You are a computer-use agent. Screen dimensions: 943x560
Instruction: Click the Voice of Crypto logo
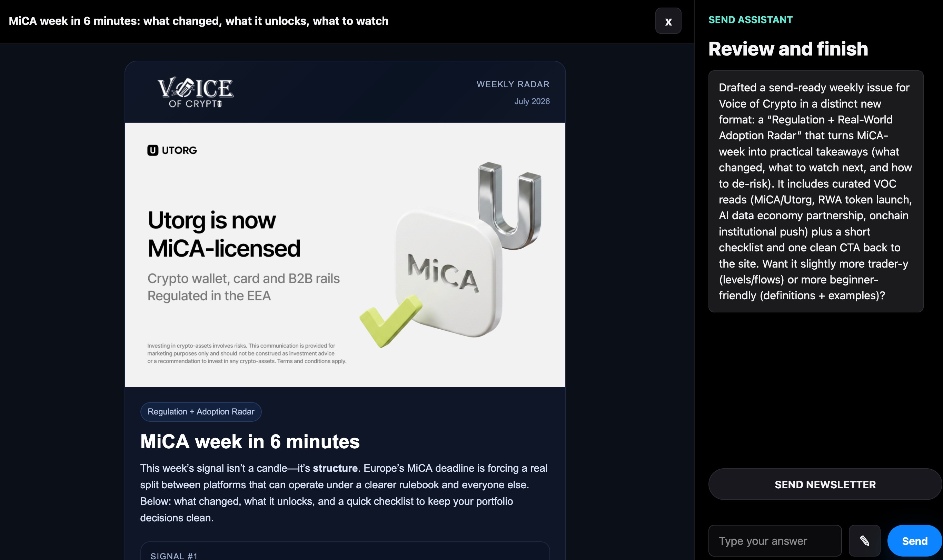(x=196, y=92)
